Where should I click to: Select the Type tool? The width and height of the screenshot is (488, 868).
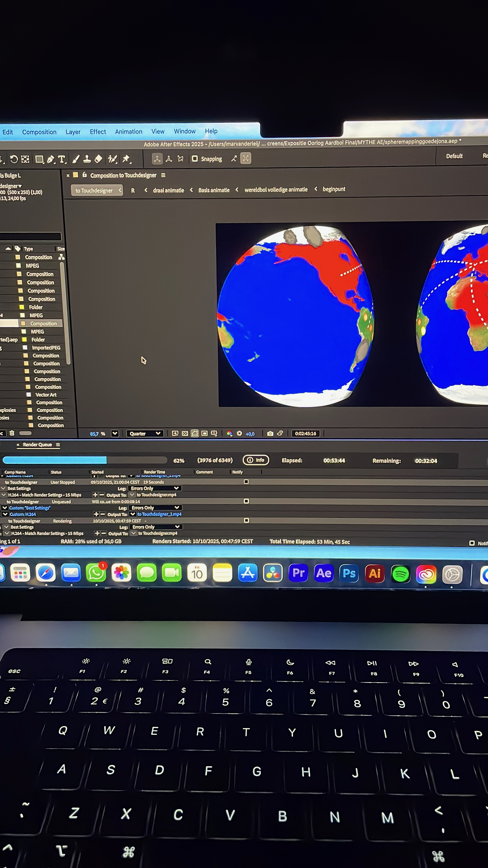coord(62,159)
